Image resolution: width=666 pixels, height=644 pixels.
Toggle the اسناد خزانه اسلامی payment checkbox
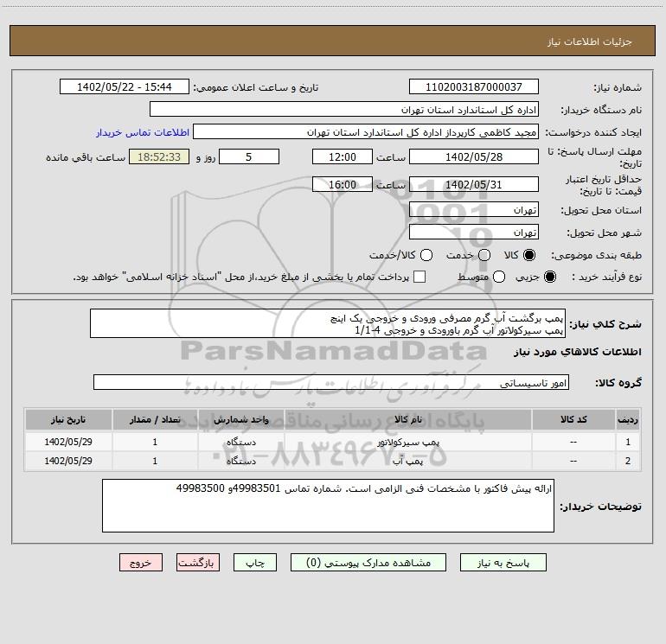click(x=419, y=277)
